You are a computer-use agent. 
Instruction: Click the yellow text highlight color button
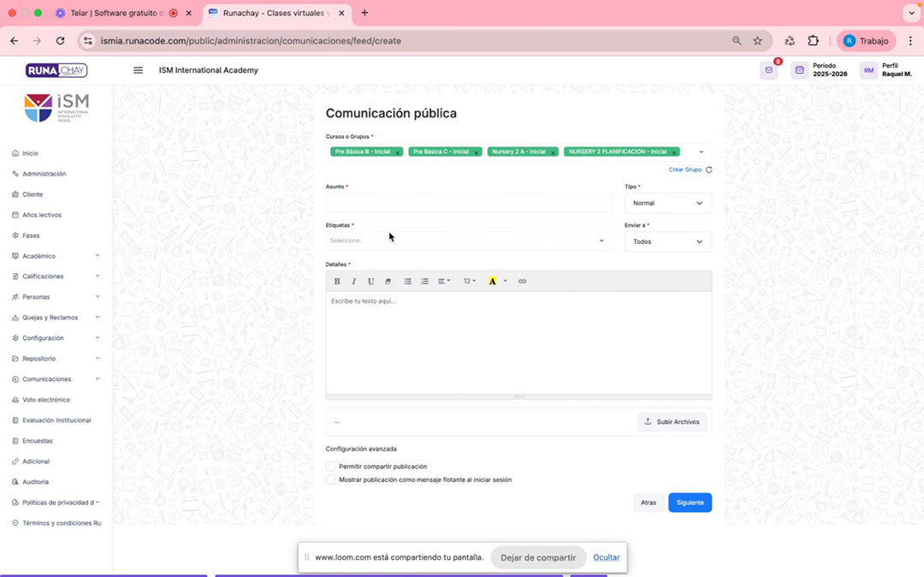(x=492, y=282)
